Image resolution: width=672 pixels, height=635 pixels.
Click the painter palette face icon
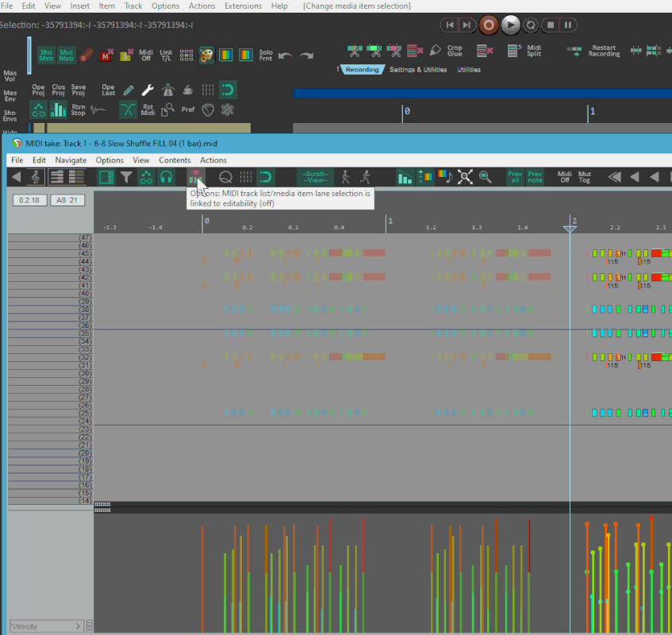pyautogui.click(x=206, y=55)
